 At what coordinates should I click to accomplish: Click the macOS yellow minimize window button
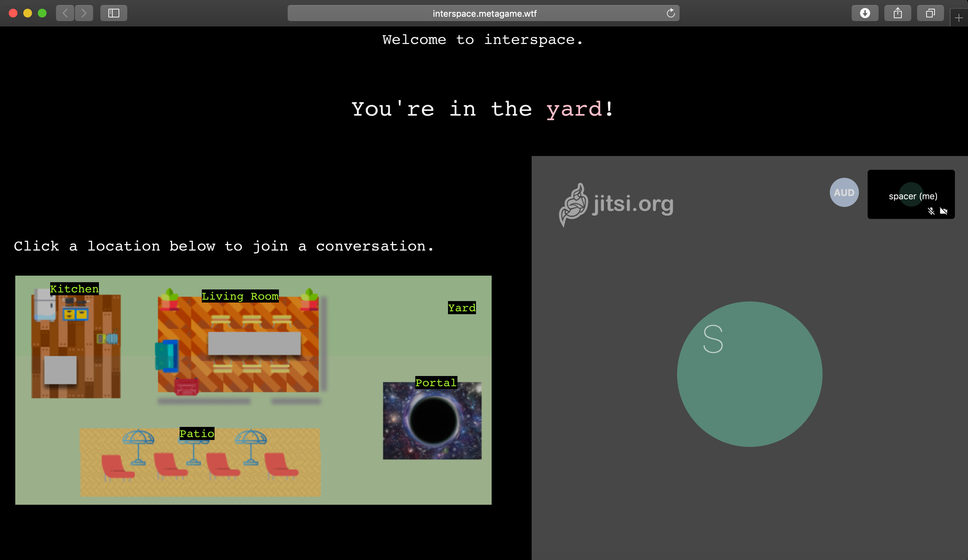[28, 13]
